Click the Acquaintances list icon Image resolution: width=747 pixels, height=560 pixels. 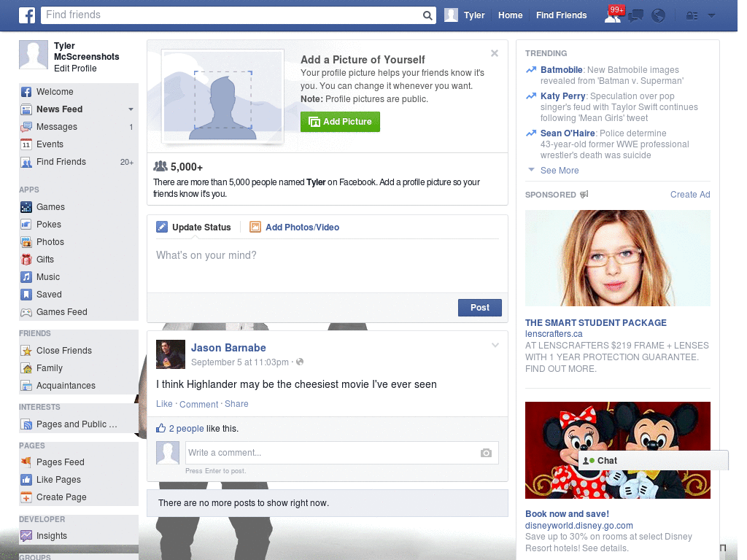(26, 386)
